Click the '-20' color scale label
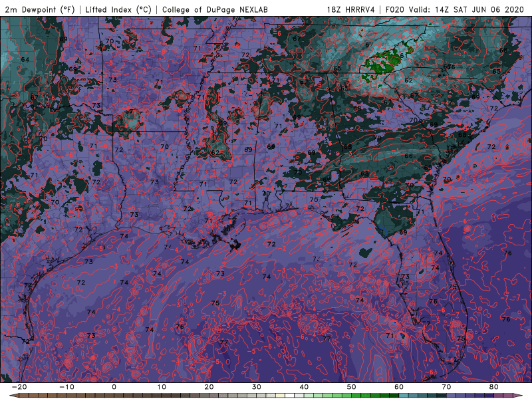The width and height of the screenshot is (532, 399). 19,387
